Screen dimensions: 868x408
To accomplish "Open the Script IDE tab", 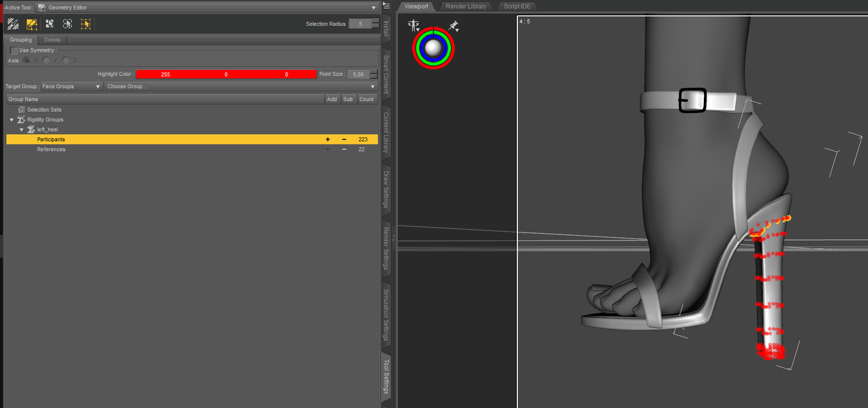I will [x=517, y=6].
